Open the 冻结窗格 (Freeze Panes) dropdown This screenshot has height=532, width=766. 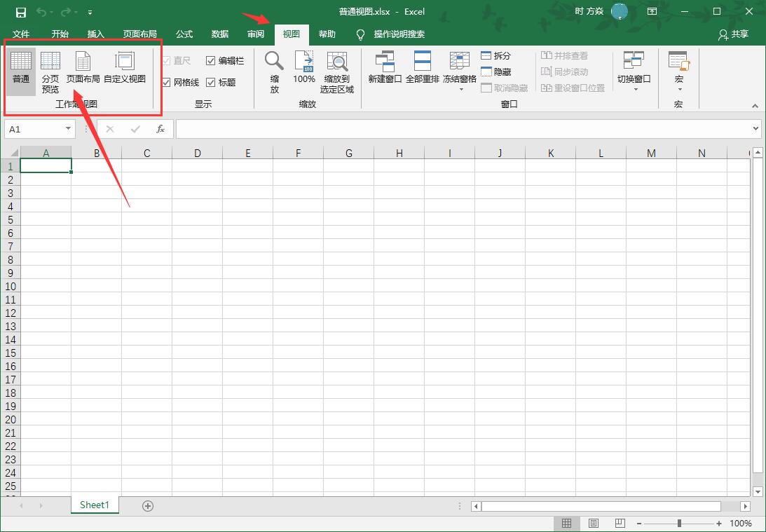(459, 74)
